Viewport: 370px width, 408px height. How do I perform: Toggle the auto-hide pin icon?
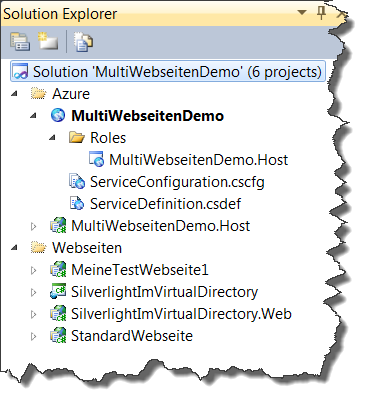pos(321,13)
